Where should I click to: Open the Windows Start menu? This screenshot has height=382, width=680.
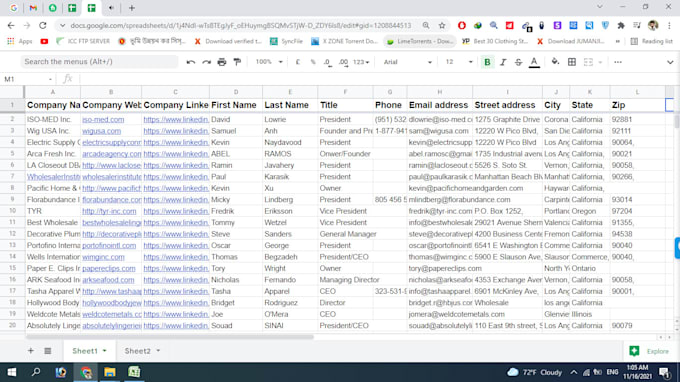[x=12, y=372]
